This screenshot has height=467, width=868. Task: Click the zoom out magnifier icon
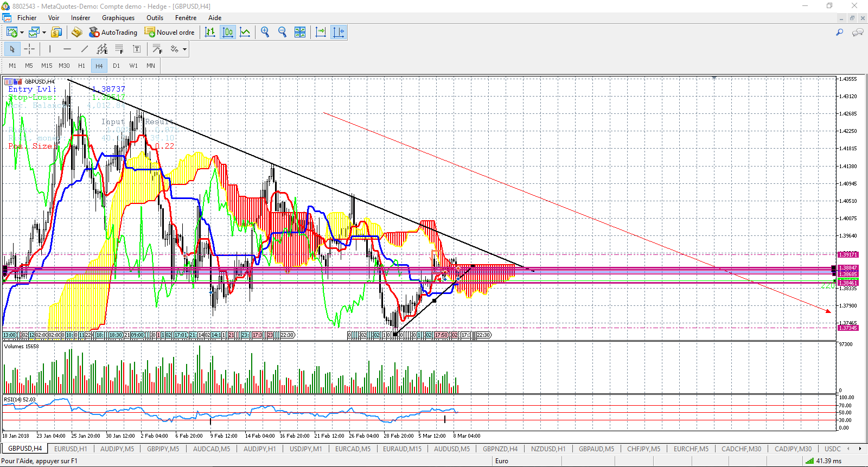point(282,32)
